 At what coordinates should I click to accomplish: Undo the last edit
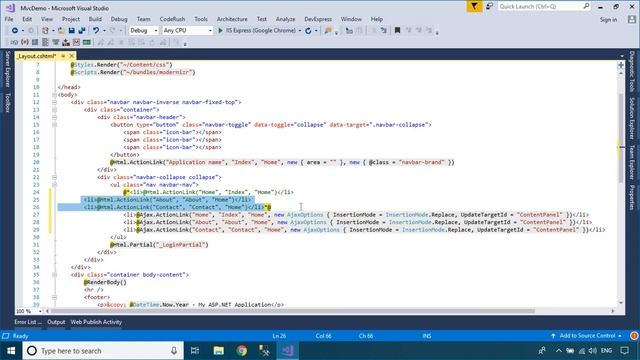[96, 31]
